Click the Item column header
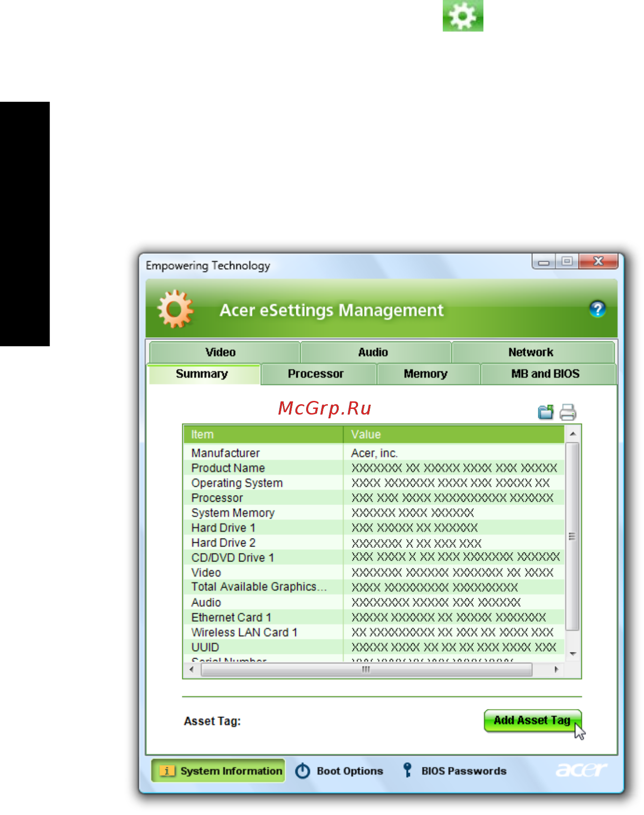The width and height of the screenshot is (644, 815). click(x=263, y=434)
